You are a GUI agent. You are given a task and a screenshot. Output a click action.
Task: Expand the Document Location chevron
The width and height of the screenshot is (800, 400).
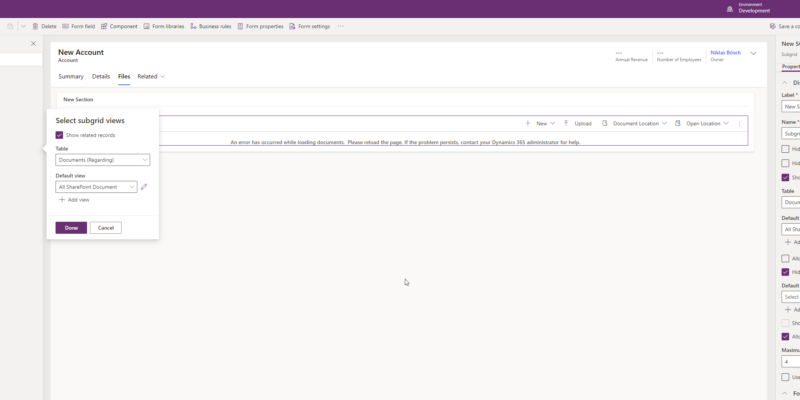(x=664, y=123)
